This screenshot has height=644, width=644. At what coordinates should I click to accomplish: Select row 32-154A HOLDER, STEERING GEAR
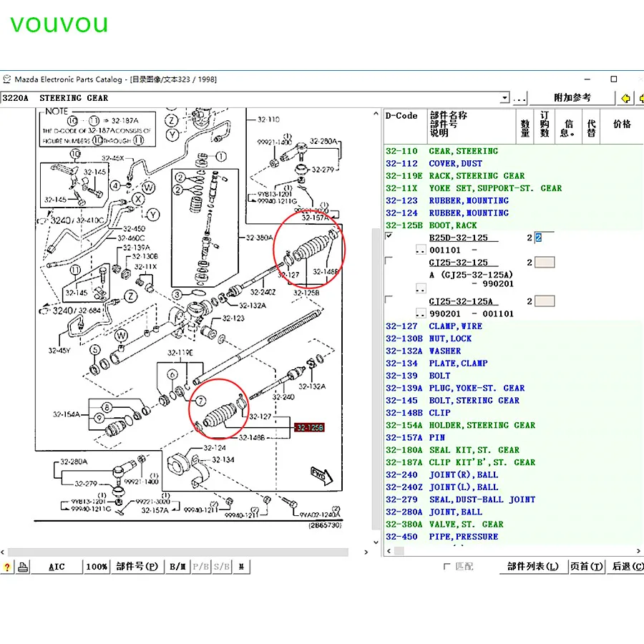pyautogui.click(x=513, y=425)
